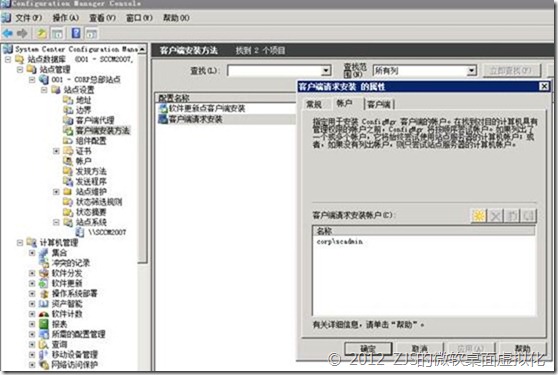The height and width of the screenshot is (375, 558).
Task: Collapse the 计算机管理 tree node
Action: 20,243
